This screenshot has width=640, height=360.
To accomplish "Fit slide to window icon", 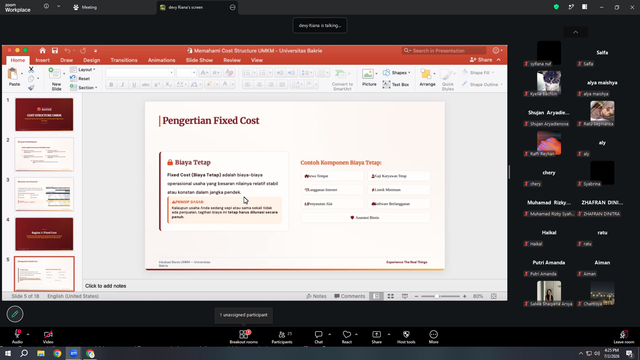I will (x=494, y=296).
